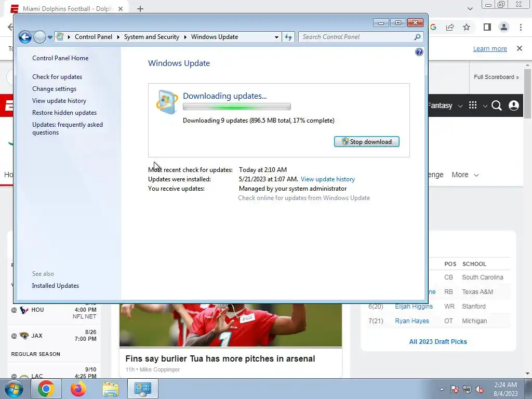Viewport: 532px width, 399px height.
Task: Open the Fins say burlier Tua headline
Action: tap(220, 358)
